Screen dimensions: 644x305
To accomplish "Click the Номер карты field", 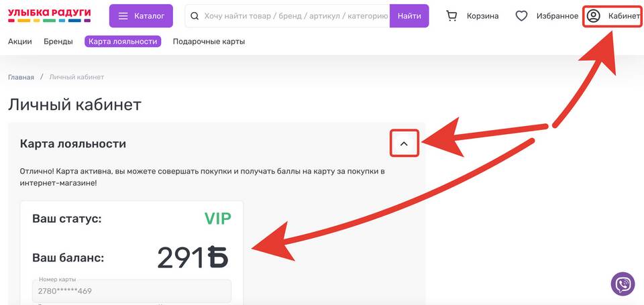I will [131, 291].
